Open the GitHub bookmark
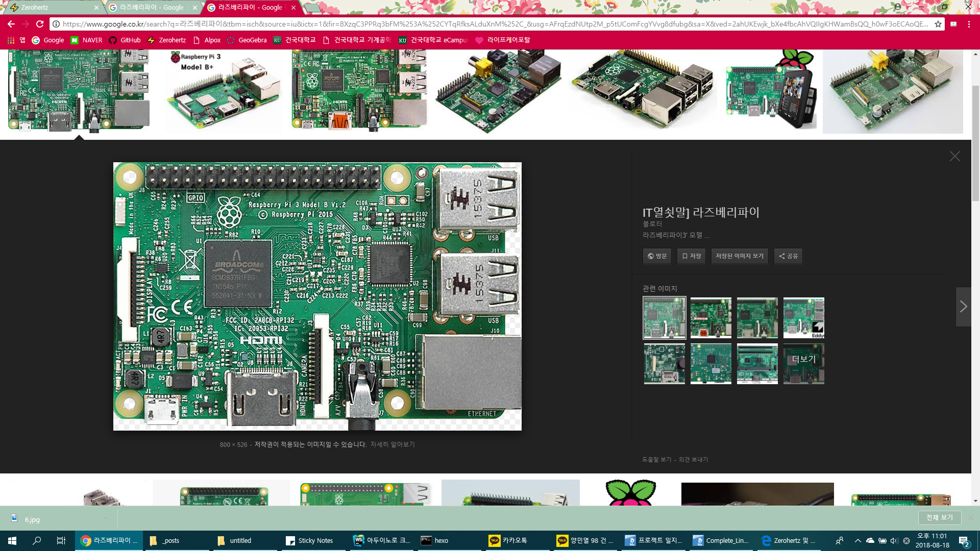Image resolution: width=980 pixels, height=551 pixels. tap(125, 40)
